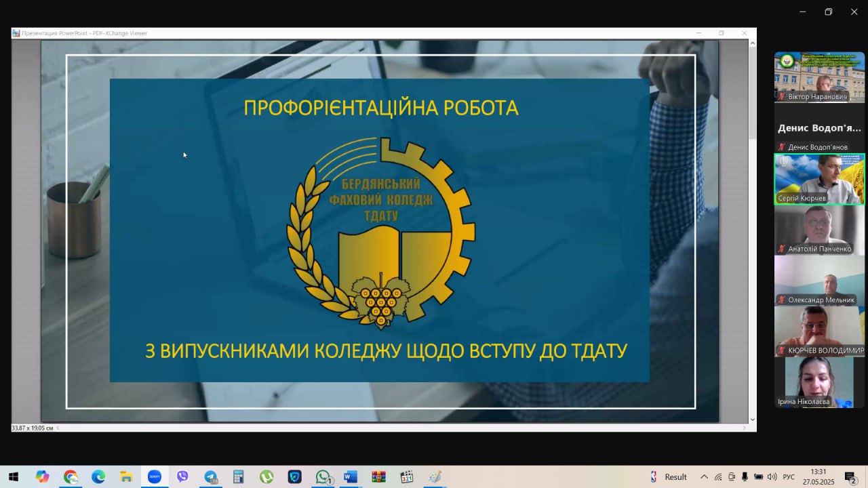Viewport: 868px width, 488px height.
Task: Select Ірина Ніколаєва's video tile
Action: click(819, 382)
